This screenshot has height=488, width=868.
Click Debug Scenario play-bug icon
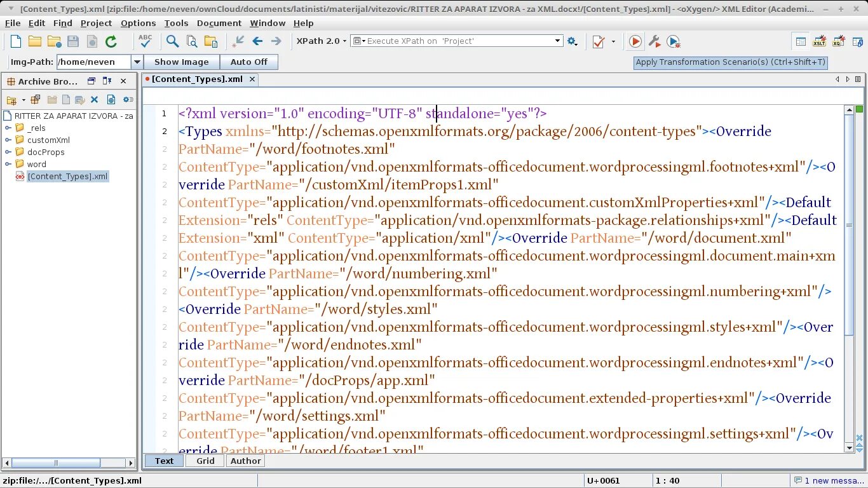click(x=674, y=41)
